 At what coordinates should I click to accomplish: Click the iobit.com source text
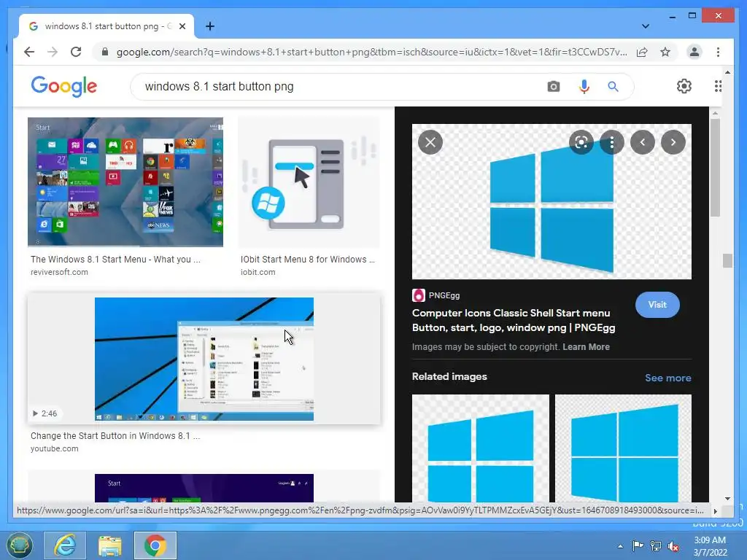click(x=258, y=273)
